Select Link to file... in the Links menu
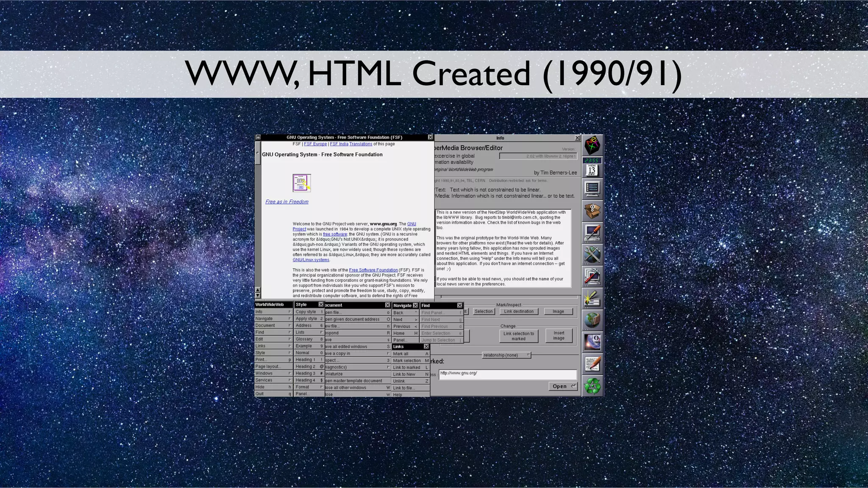This screenshot has height=488, width=868. pos(411,388)
